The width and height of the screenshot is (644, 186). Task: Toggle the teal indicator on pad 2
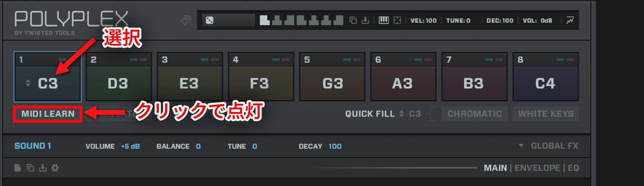coord(133,60)
